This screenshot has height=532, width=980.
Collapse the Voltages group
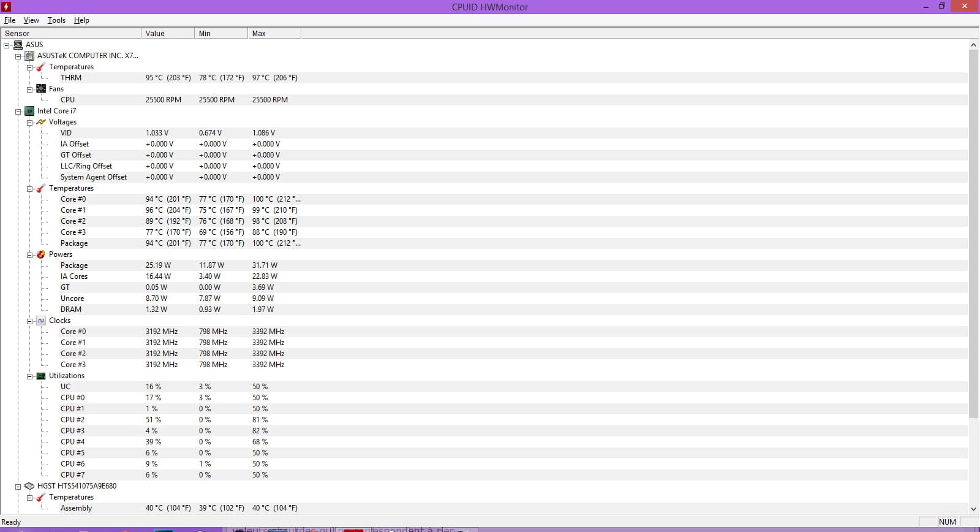coord(29,122)
